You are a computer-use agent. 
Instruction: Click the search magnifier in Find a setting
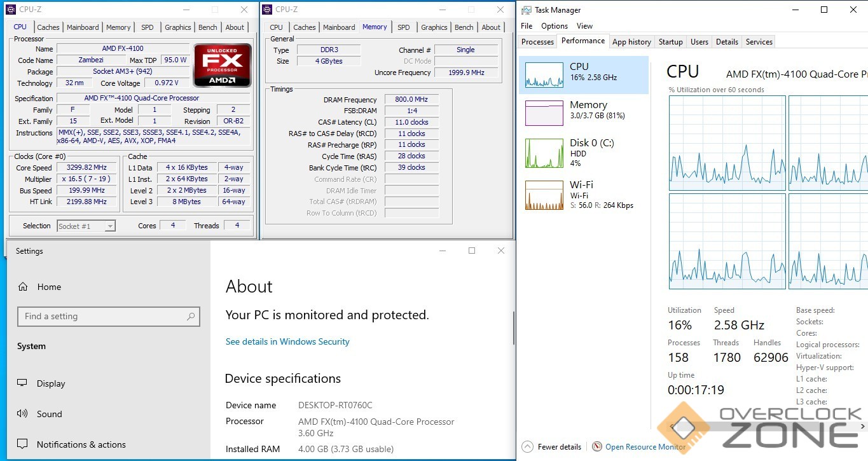pyautogui.click(x=190, y=316)
